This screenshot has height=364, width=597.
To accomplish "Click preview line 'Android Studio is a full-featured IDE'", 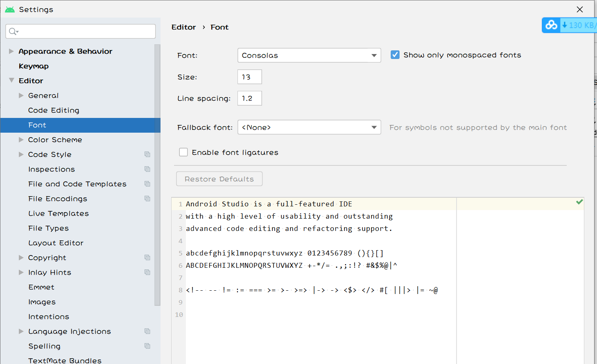I will [x=269, y=204].
